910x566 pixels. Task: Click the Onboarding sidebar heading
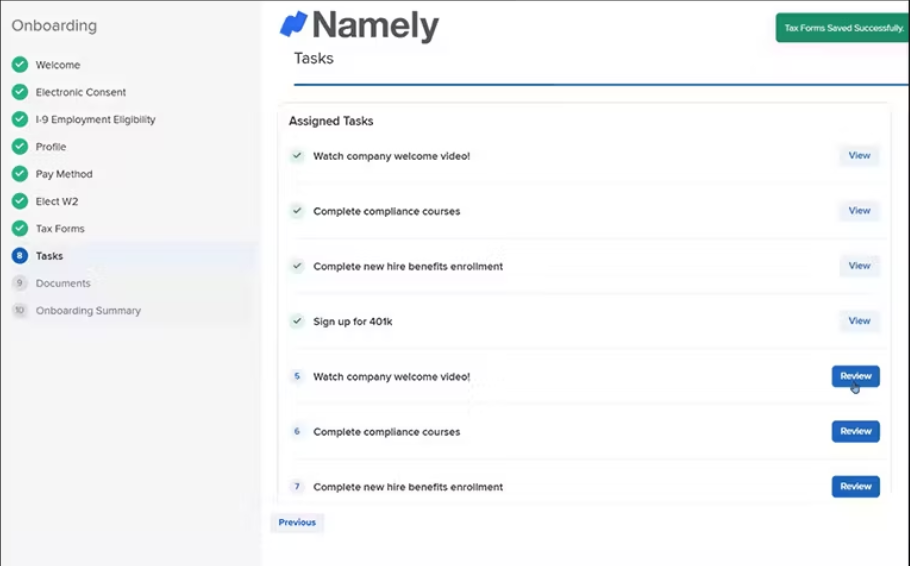pos(54,26)
